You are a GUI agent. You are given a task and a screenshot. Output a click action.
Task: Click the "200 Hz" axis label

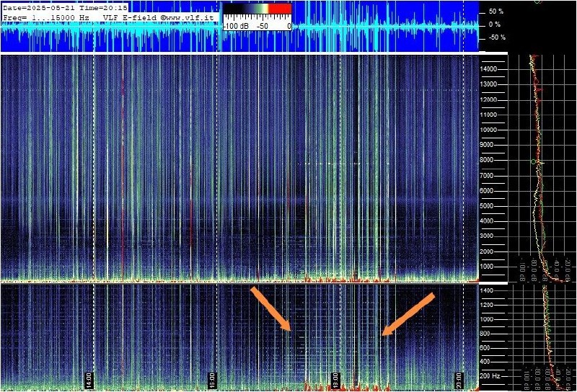click(x=490, y=376)
